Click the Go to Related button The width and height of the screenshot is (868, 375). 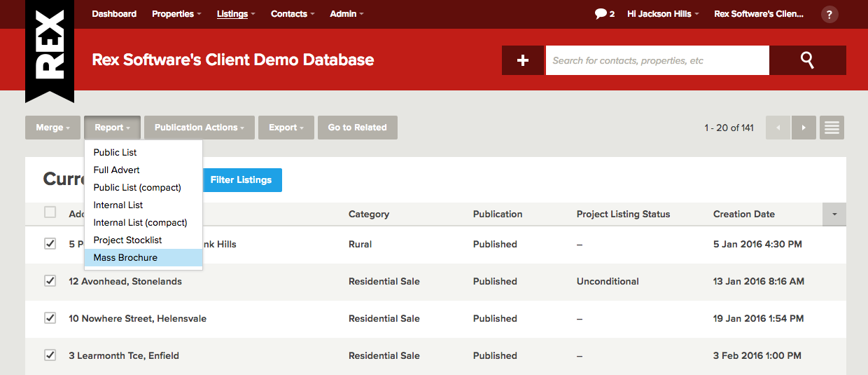(x=358, y=128)
